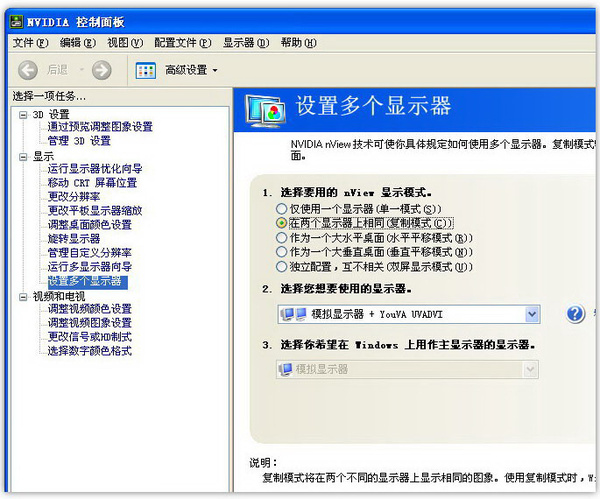
Task: Open the 高级设置 dropdown arrow
Action: tap(215, 70)
